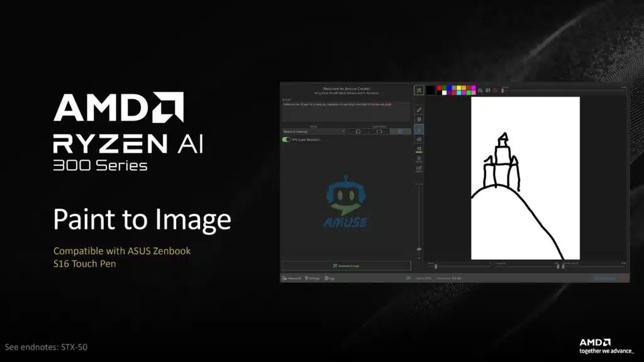Pick the red swatch in top palette row
The height and width of the screenshot is (362, 644).
pos(440,88)
